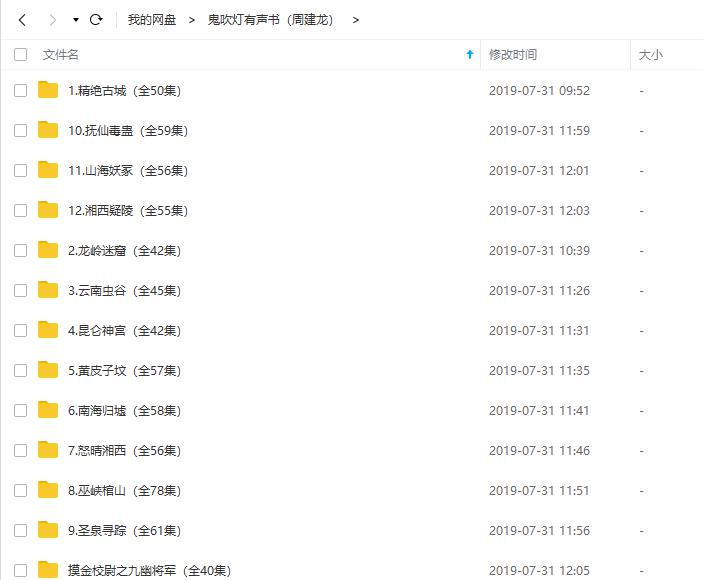Click the date 2019-07-31 12:05
The height and width of the screenshot is (580, 703).
coord(539,571)
